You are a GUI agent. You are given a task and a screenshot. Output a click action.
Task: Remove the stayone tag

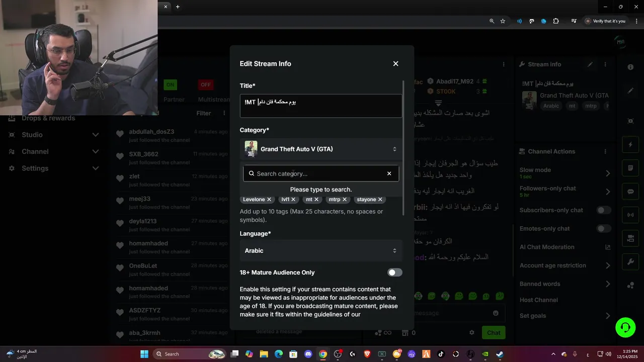(x=380, y=200)
